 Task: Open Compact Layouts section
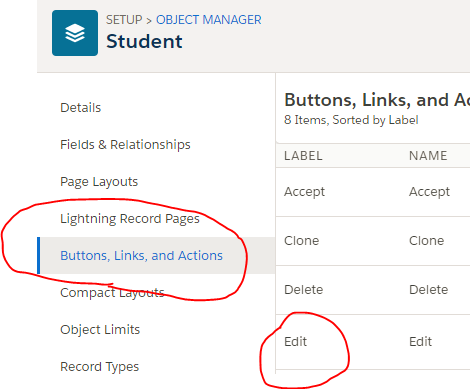coord(112,293)
